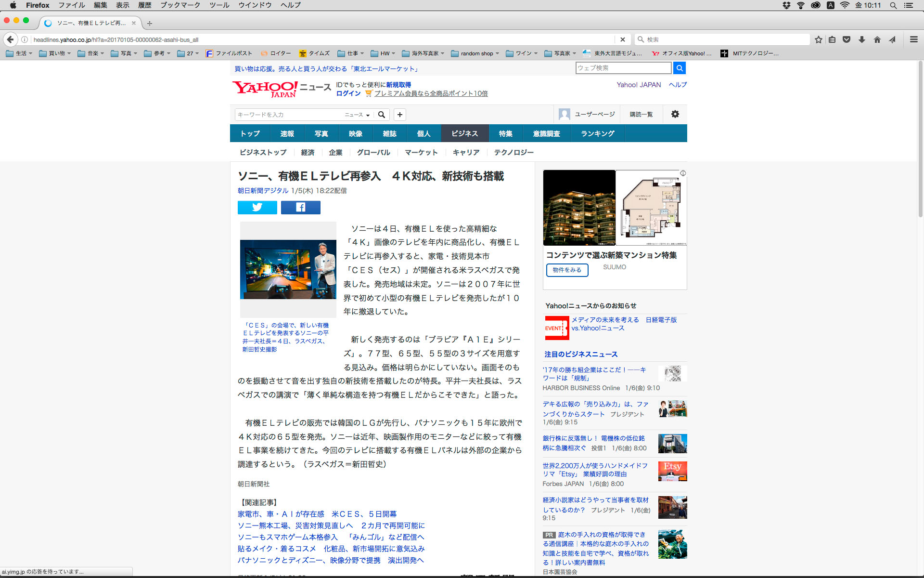Open Firefox hamburger menu
Screen dimensions: 924x578
click(913, 39)
